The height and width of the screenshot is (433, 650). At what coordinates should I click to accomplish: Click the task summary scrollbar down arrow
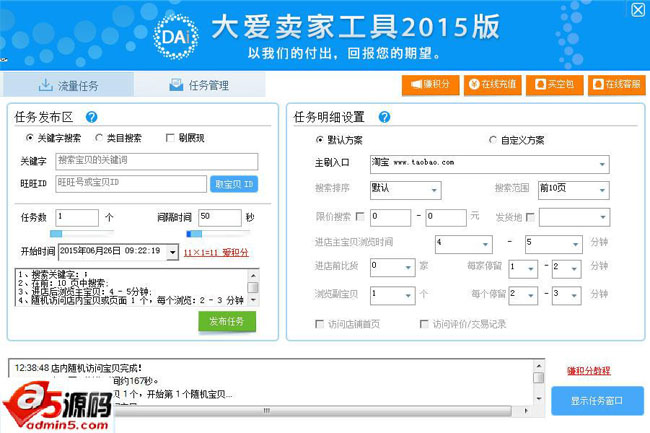pyautogui.click(x=253, y=300)
